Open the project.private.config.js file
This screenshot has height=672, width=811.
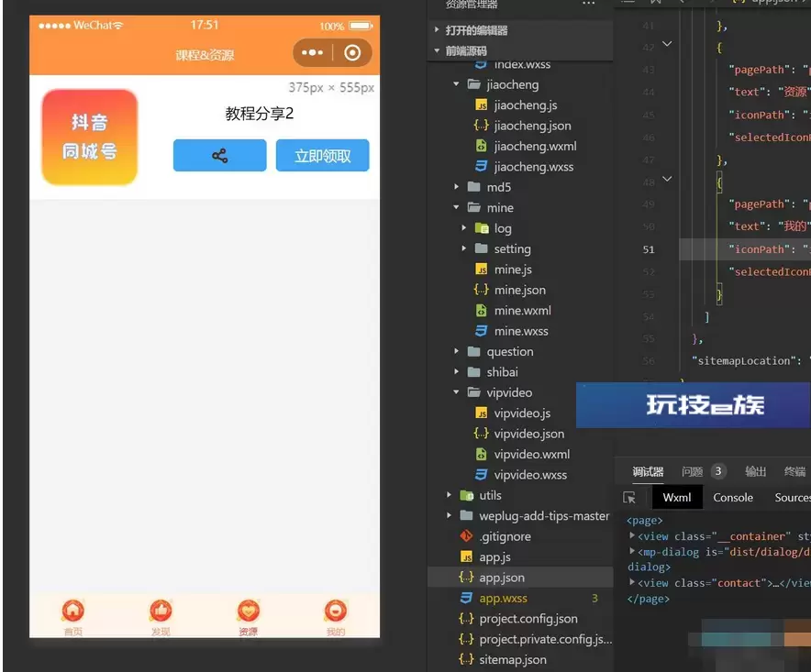(x=546, y=639)
